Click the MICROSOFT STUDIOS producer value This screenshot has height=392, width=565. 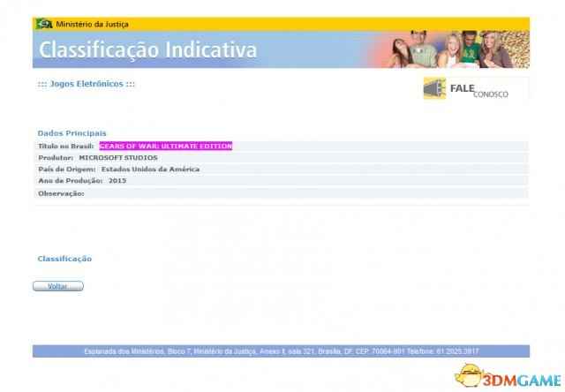tap(118, 158)
